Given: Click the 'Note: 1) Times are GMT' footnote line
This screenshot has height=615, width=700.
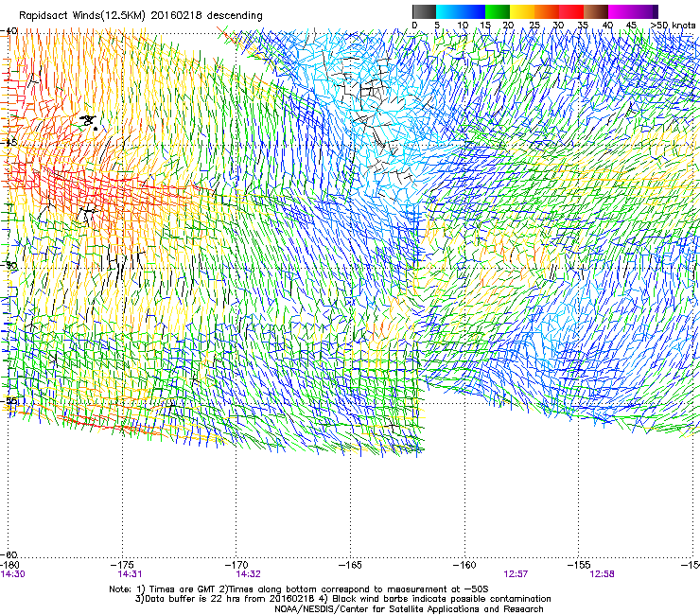Looking at the screenshot, I should coord(299,589).
